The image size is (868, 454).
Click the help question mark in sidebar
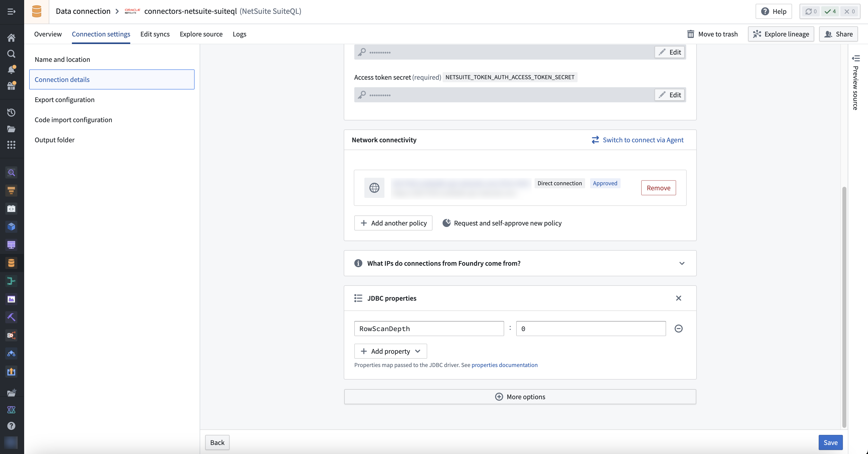click(11, 426)
